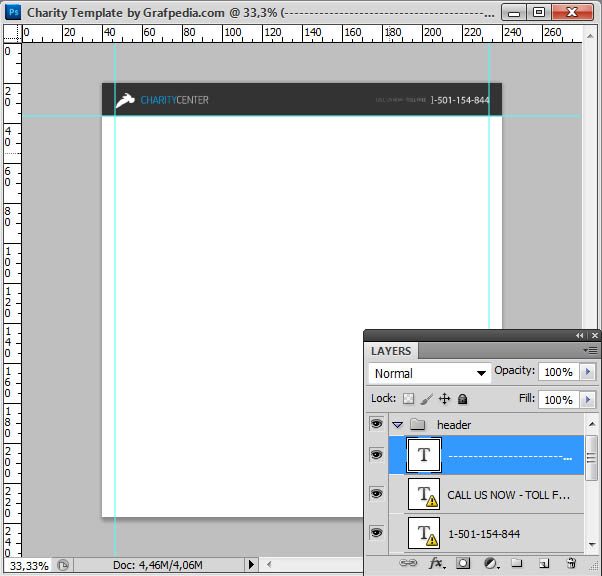Click the header group folder icon
This screenshot has width=602, height=576.
click(417, 424)
